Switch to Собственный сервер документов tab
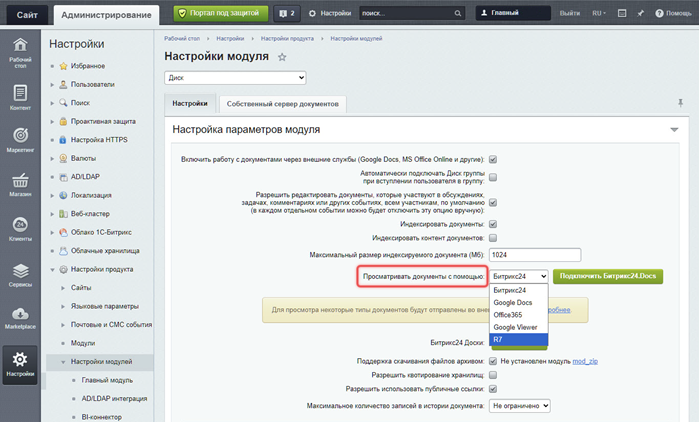The image size is (700, 422). click(x=283, y=103)
